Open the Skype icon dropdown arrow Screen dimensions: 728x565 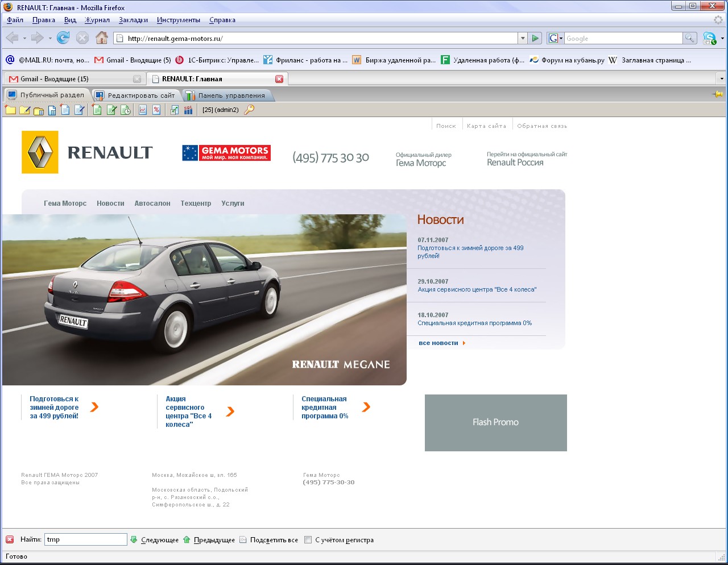tap(722, 38)
